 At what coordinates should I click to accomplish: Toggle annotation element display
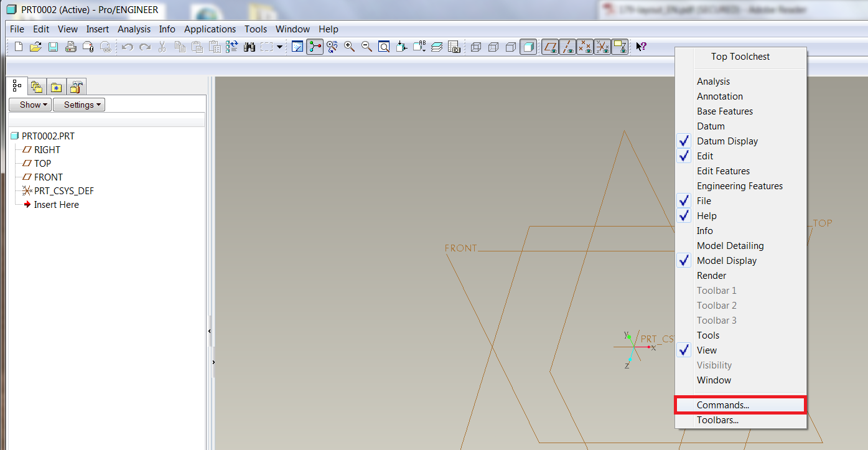click(620, 47)
